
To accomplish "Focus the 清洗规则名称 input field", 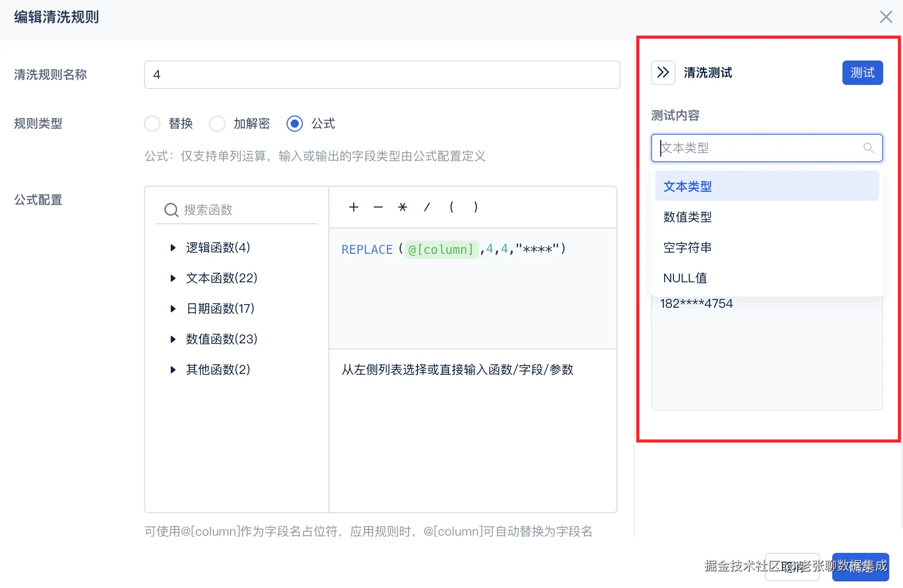I will coord(382,75).
